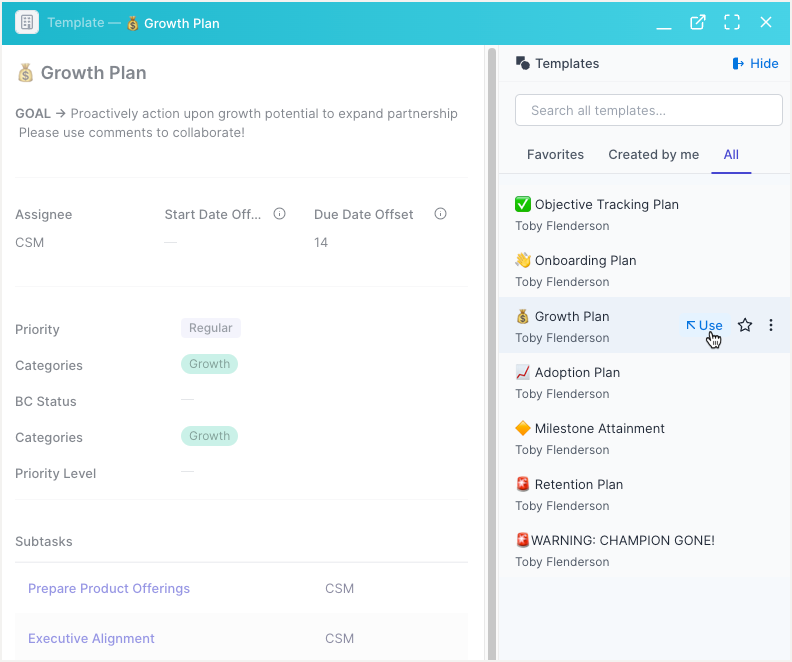Viewport: 792px width, 662px height.
Task: Switch to the Favorites tab
Action: click(555, 155)
